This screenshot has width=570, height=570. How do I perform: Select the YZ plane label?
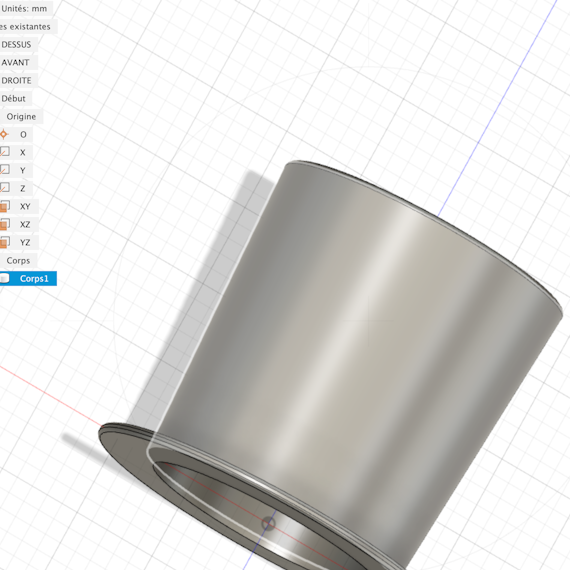(x=25, y=242)
